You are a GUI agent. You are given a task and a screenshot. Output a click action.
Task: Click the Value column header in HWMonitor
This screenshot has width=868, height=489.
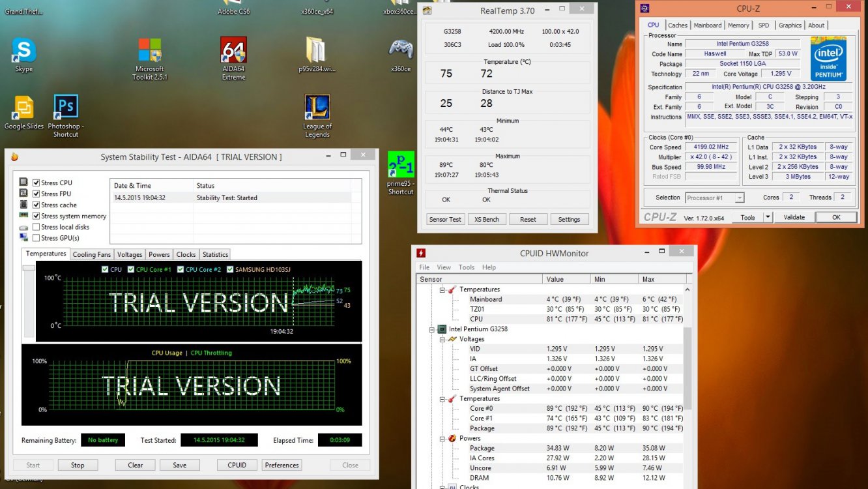pyautogui.click(x=568, y=279)
